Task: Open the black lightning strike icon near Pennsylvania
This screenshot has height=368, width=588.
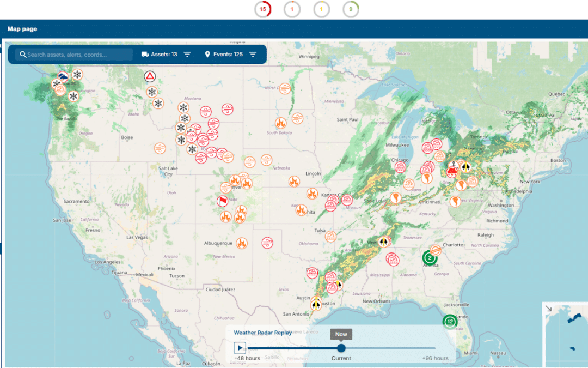Action: click(x=466, y=166)
